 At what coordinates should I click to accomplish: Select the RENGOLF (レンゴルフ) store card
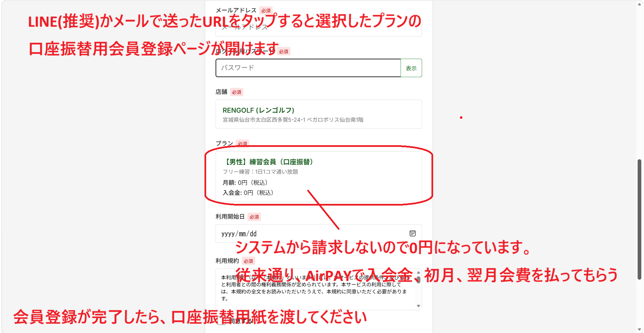pos(318,114)
